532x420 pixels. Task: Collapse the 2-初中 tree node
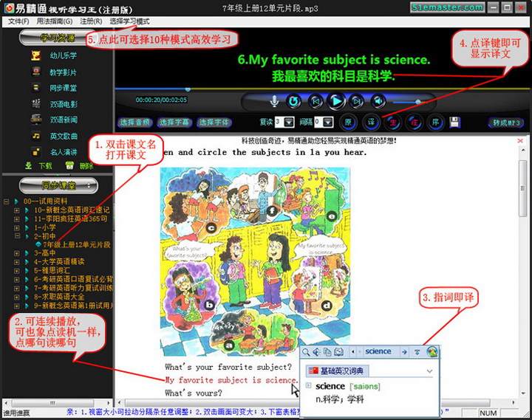[x=16, y=236]
